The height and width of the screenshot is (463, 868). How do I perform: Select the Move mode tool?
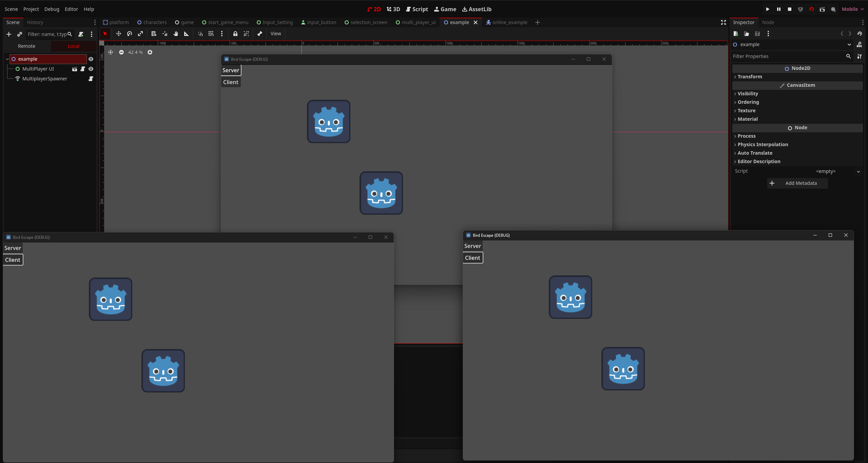tap(118, 34)
